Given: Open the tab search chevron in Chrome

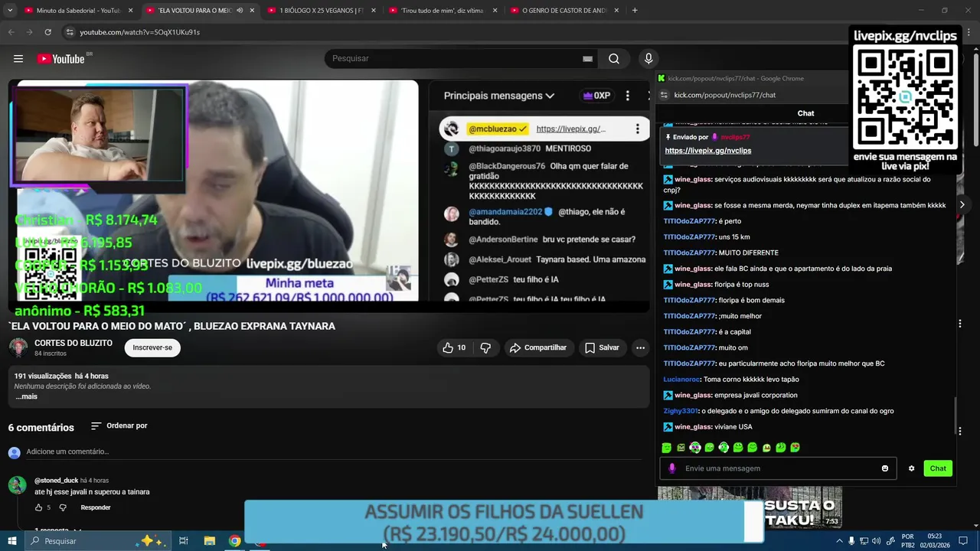Looking at the screenshot, I should (x=11, y=11).
